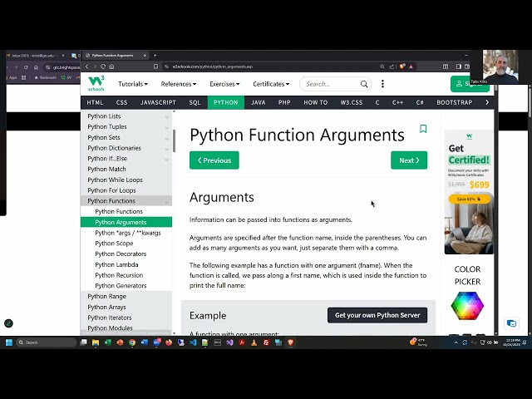Toggle the browser sidebar panel icon
The width and height of the screenshot is (532, 399).
coord(458,66)
